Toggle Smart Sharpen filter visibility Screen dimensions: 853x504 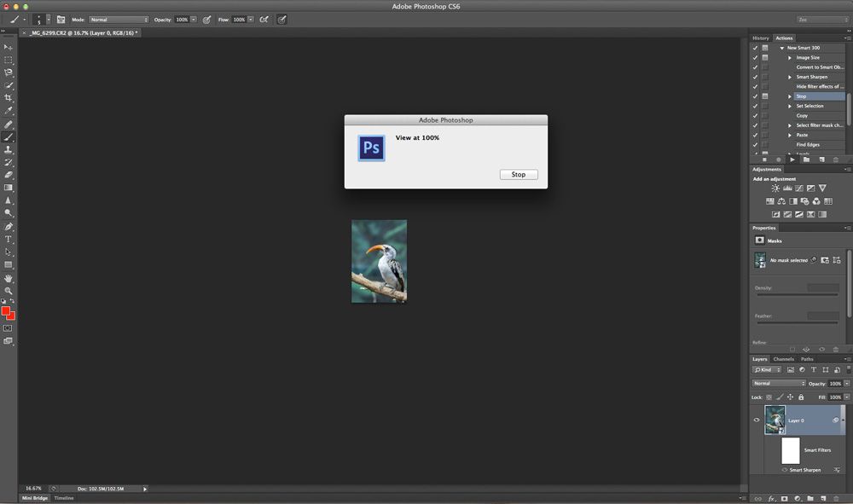pyautogui.click(x=785, y=470)
